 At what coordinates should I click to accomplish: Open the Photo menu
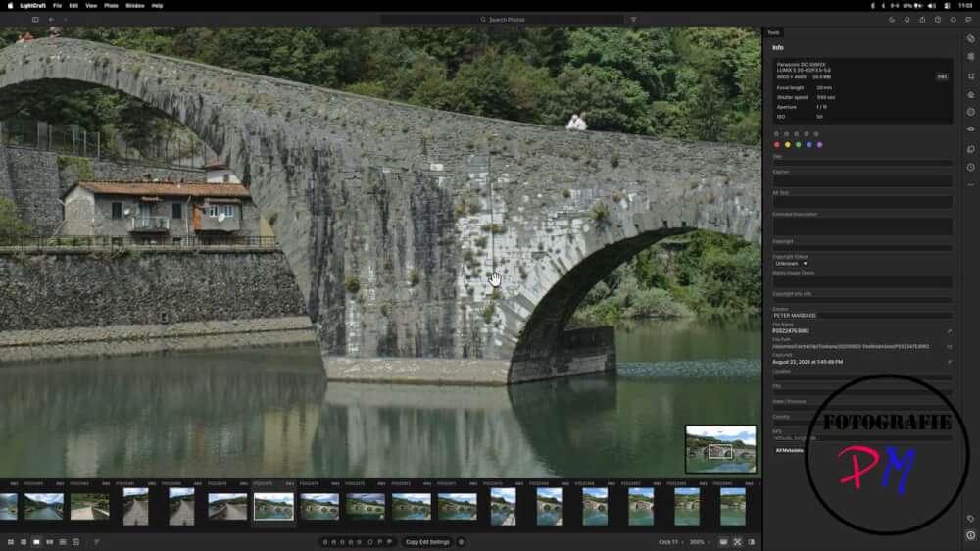pos(112,6)
